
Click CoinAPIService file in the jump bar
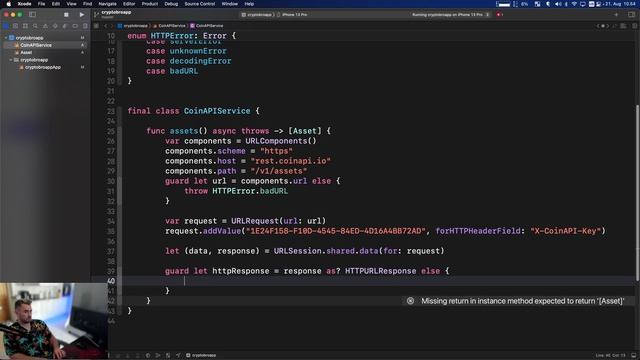tap(169, 26)
